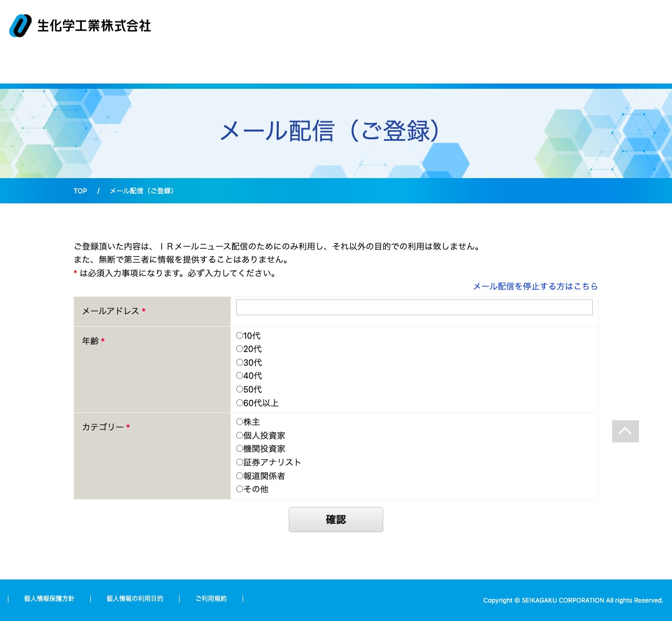Pick the 60代以上 age radio button
Image resolution: width=672 pixels, height=621 pixels.
(239, 403)
